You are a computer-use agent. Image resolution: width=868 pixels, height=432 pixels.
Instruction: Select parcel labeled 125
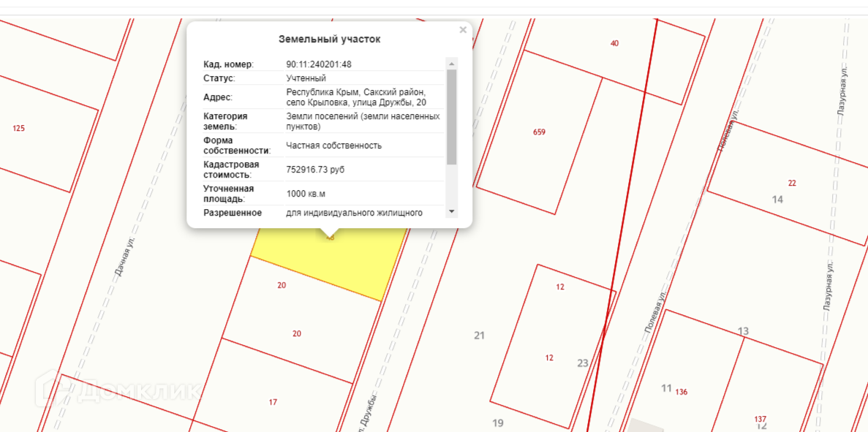(x=19, y=129)
